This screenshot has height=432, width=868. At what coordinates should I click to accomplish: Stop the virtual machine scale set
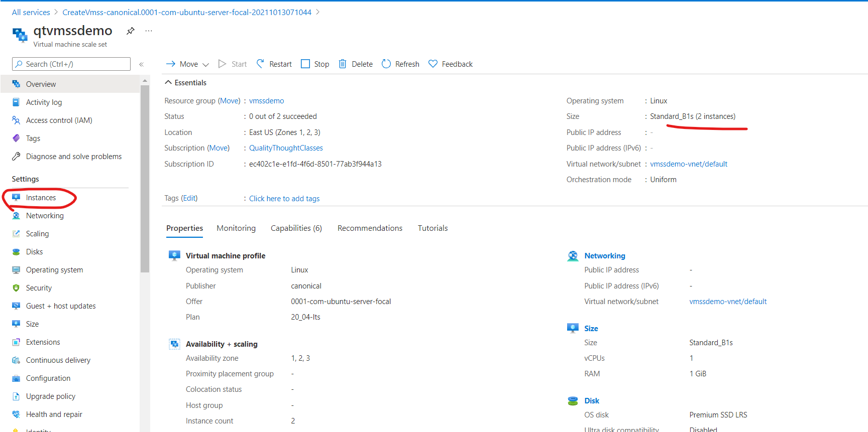315,64
